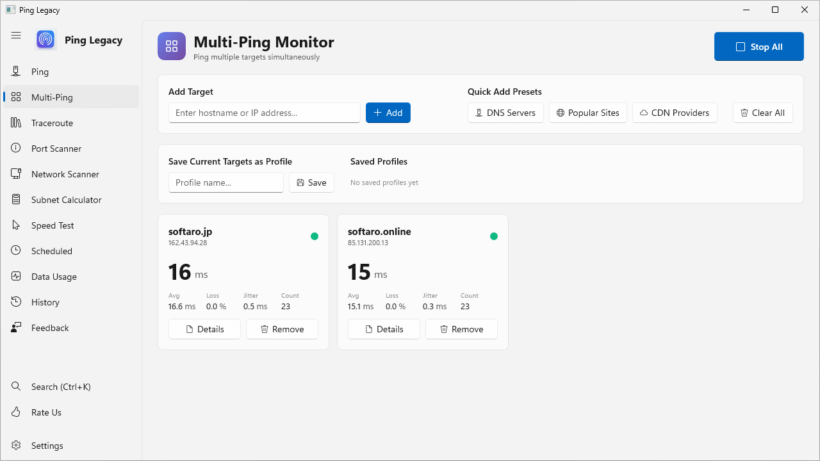
Task: Click the Settings gear icon
Action: [16, 445]
